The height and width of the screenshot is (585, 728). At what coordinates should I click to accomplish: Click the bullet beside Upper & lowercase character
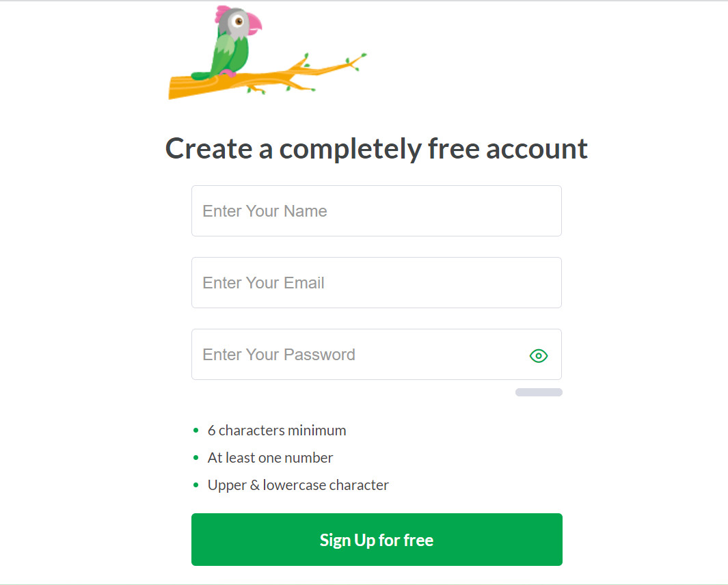click(x=196, y=485)
